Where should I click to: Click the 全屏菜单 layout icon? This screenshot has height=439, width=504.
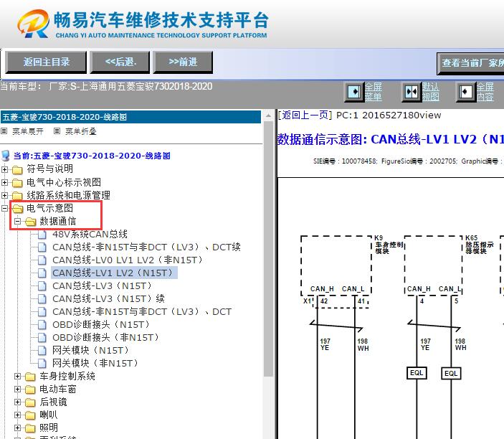(354, 92)
